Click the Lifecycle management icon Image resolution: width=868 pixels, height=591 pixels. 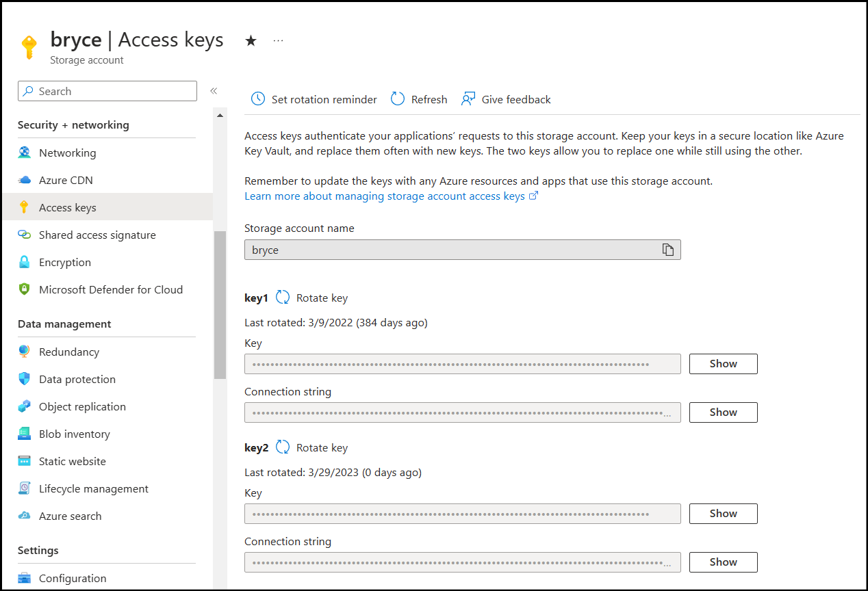click(25, 488)
